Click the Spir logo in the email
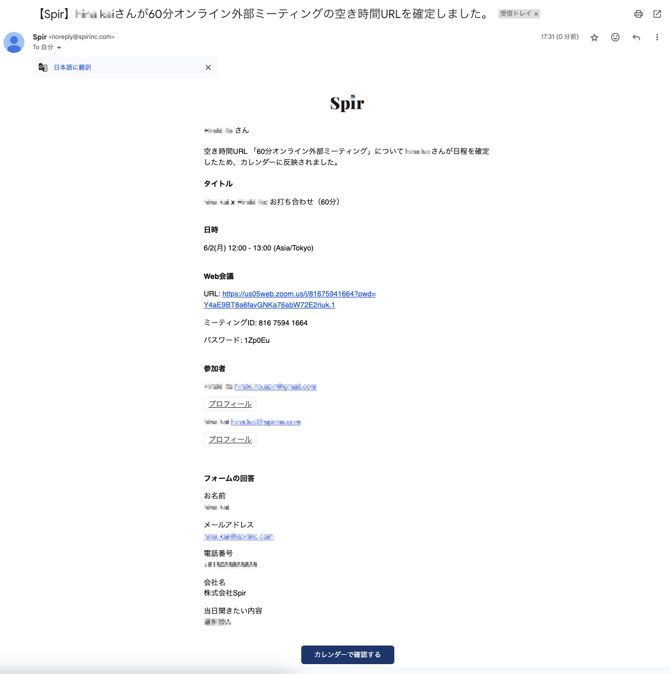 pyautogui.click(x=347, y=103)
